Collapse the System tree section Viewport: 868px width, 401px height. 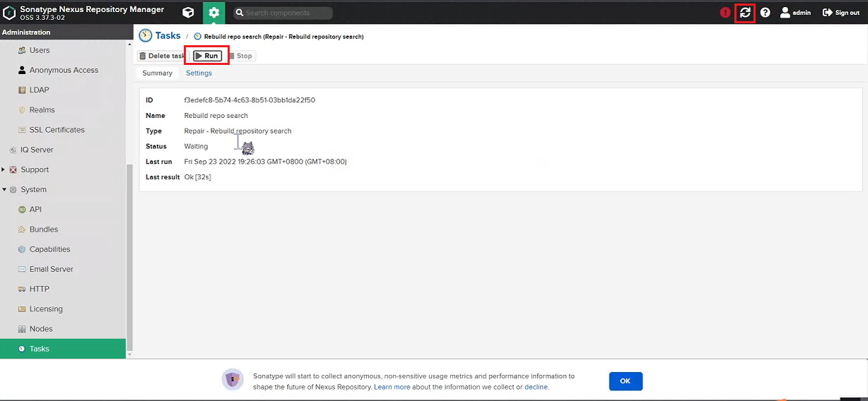[x=4, y=189]
